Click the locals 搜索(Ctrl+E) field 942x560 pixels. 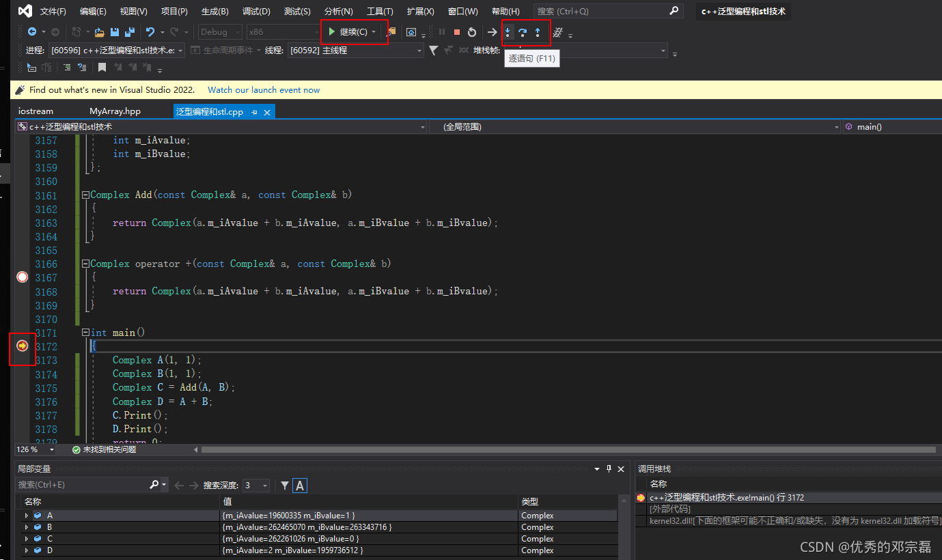82,485
